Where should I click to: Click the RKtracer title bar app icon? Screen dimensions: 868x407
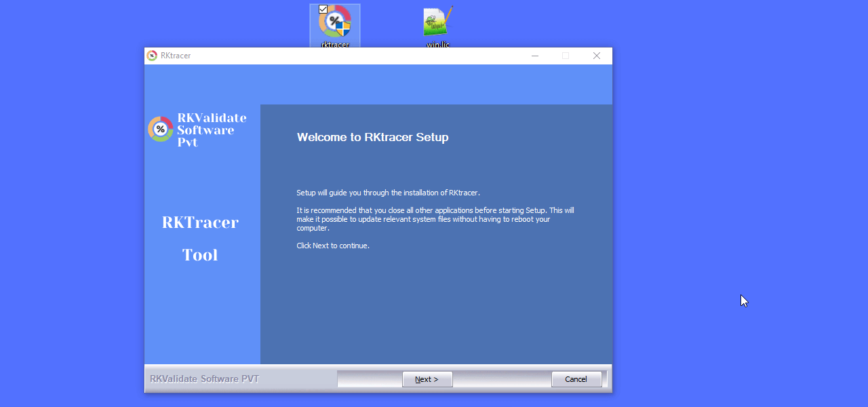[152, 56]
